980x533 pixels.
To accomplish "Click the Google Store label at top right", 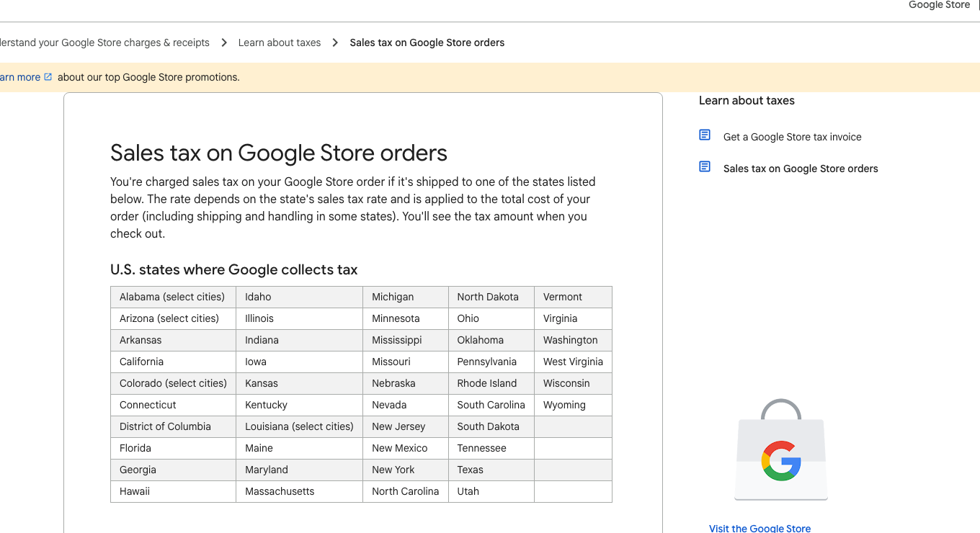I will click(939, 5).
